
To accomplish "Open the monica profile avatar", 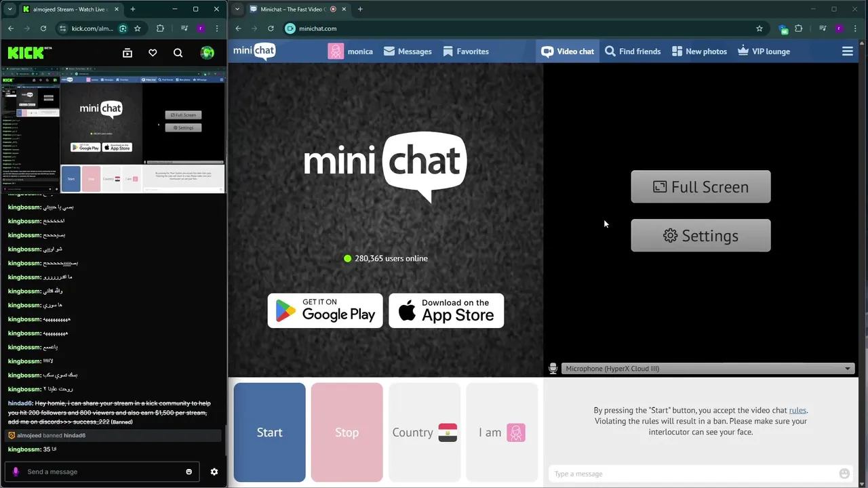I will pos(336,52).
